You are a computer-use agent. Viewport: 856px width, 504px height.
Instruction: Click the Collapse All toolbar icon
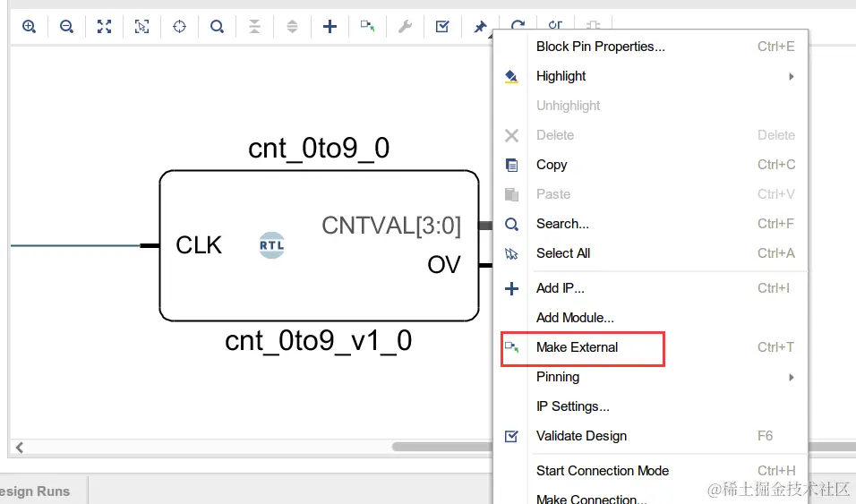[x=254, y=26]
